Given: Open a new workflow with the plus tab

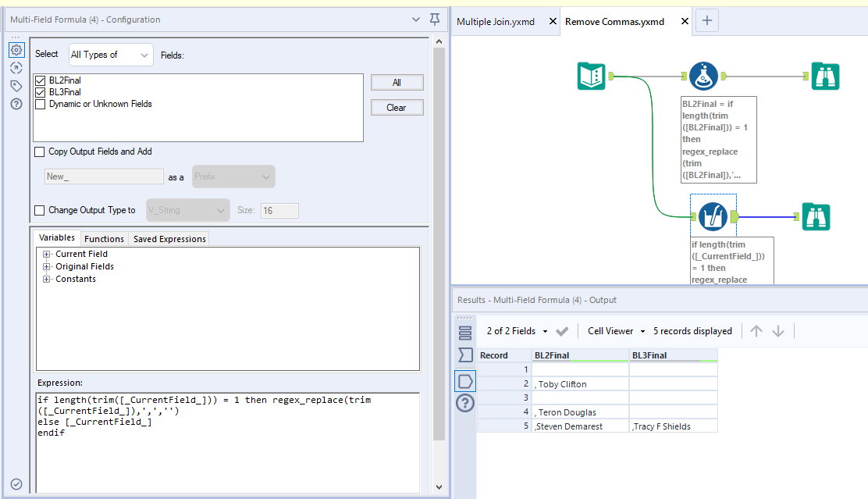Looking at the screenshot, I should tap(706, 21).
